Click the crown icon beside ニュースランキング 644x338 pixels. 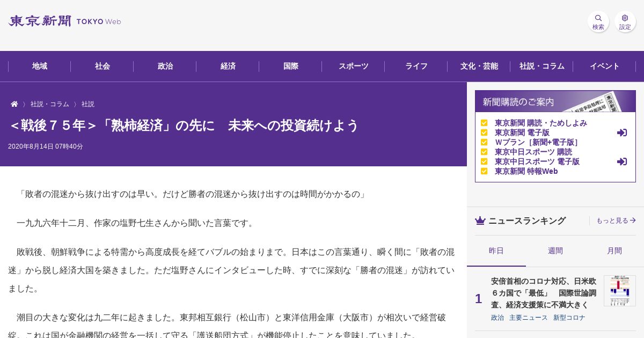coord(480,221)
